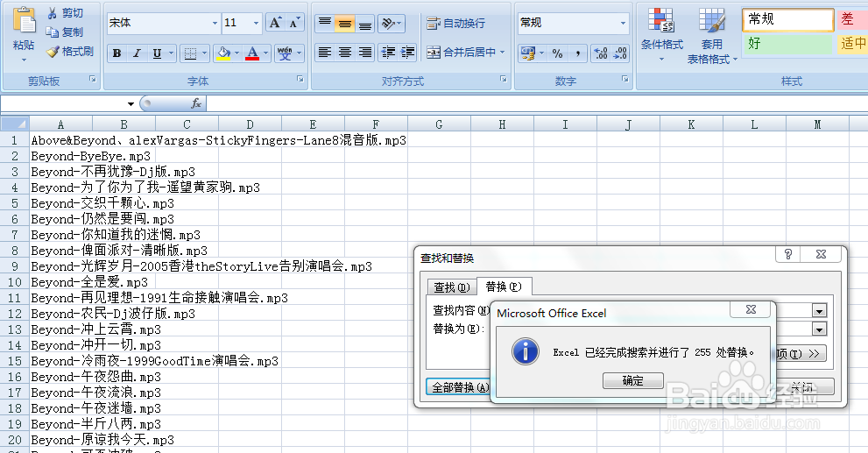Open font color dropdown arrow
The image size is (868, 453).
click(x=265, y=53)
